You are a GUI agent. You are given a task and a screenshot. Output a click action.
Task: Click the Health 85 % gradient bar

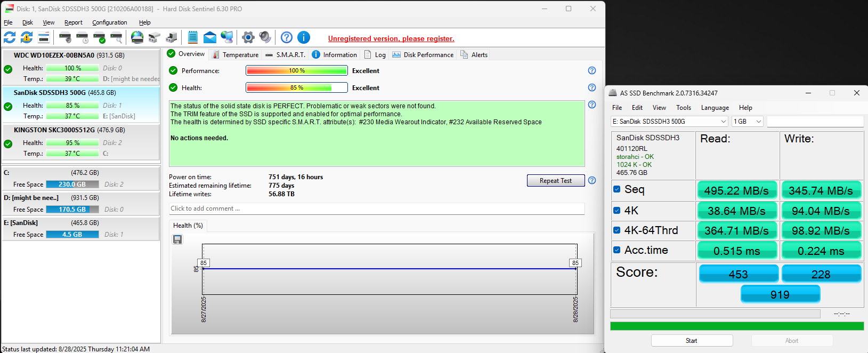297,87
